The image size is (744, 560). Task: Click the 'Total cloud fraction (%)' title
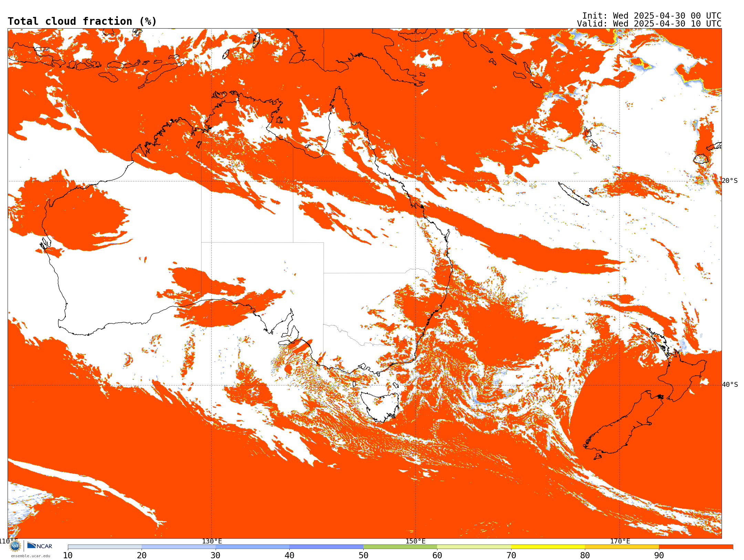[x=82, y=21]
